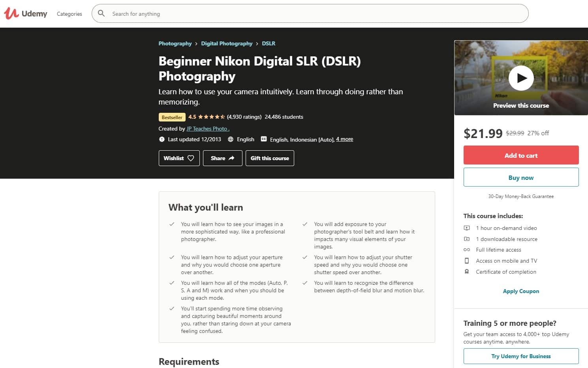Screen dimensions: 588x368
Task: Click the $21.99 price
Action: pyautogui.click(x=483, y=133)
